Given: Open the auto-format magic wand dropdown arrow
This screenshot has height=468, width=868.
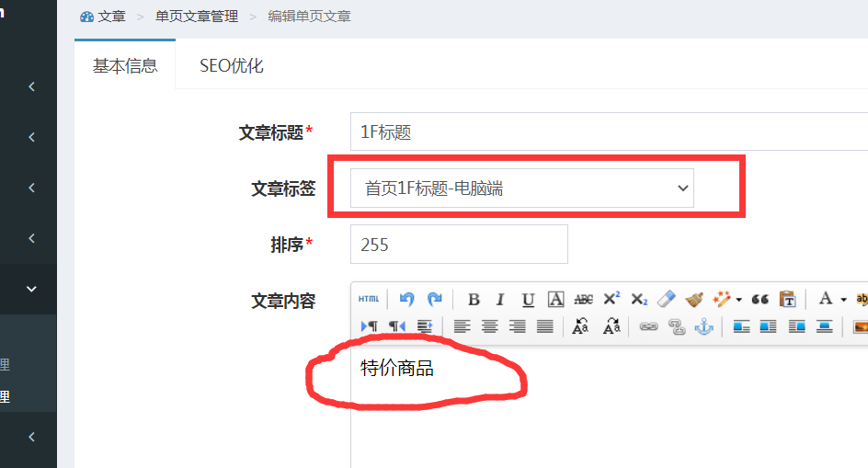Looking at the screenshot, I should (x=738, y=300).
